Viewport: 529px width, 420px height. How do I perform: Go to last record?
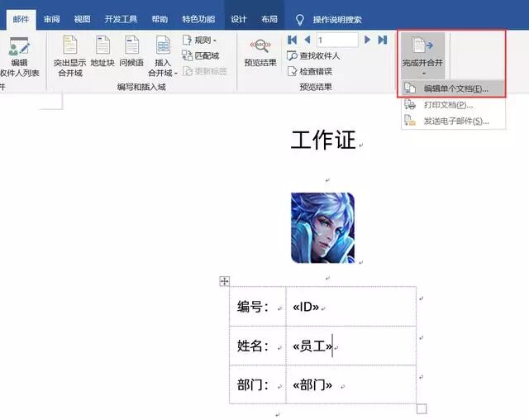coord(383,41)
